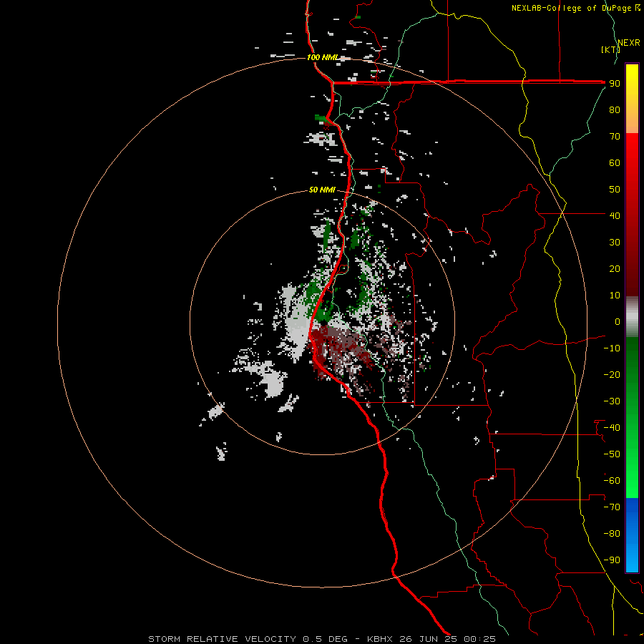Click the -40 knot scale label
Image resolution: width=644 pixels, height=644 pixels.
612,428
